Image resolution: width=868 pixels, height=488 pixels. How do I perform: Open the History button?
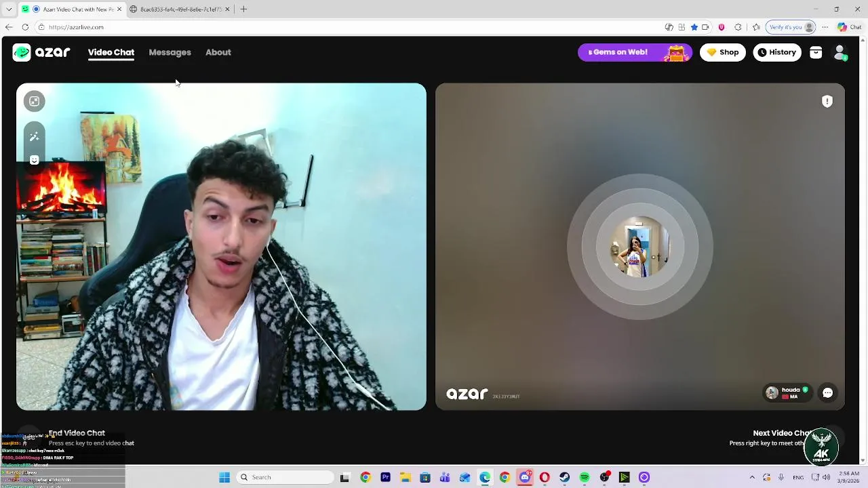[x=777, y=52]
